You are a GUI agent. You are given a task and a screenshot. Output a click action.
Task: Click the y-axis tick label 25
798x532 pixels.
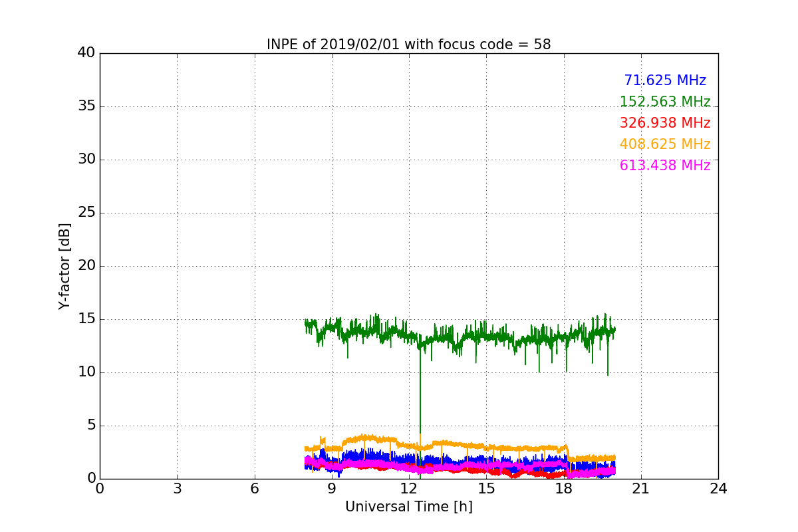(x=86, y=213)
